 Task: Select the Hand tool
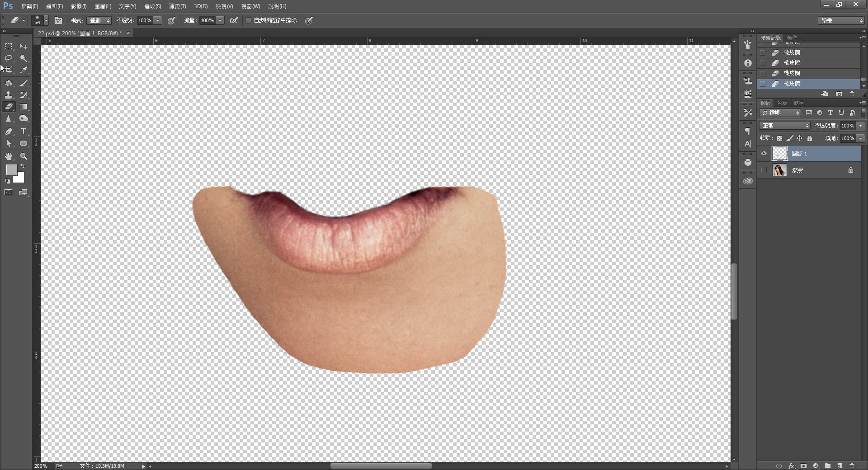(9, 156)
